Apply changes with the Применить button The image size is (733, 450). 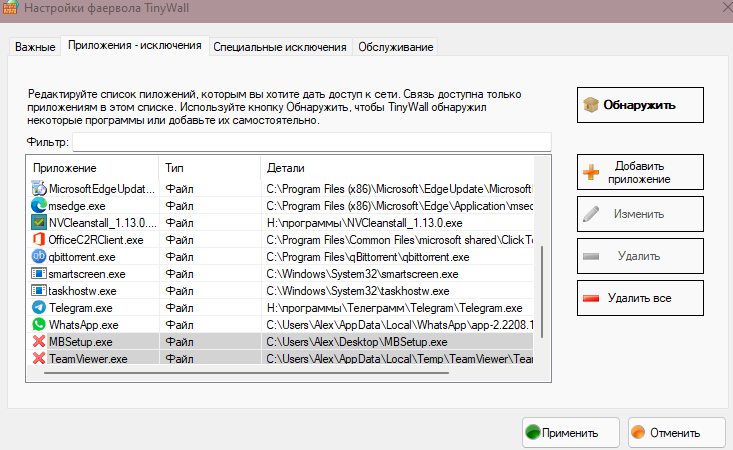point(570,433)
